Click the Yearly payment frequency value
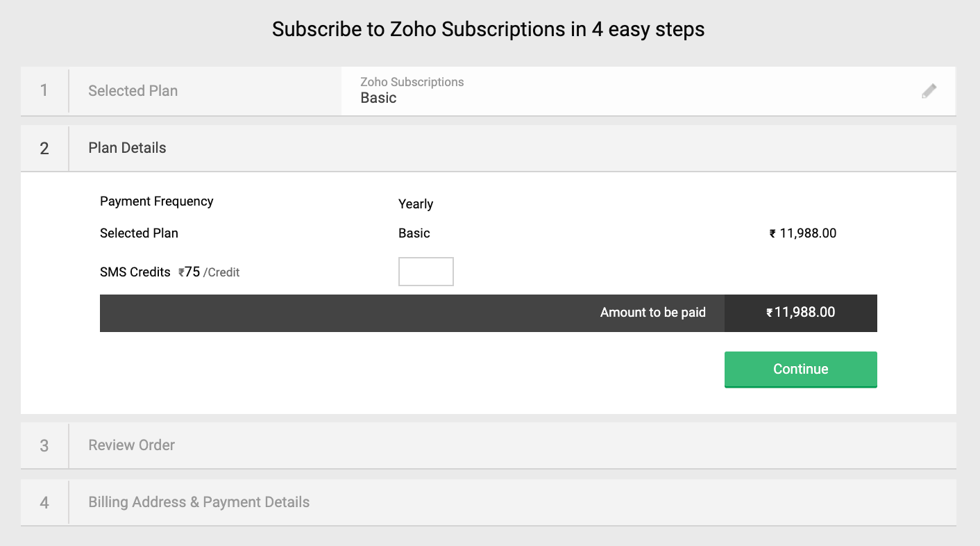980x546 pixels. pyautogui.click(x=416, y=204)
